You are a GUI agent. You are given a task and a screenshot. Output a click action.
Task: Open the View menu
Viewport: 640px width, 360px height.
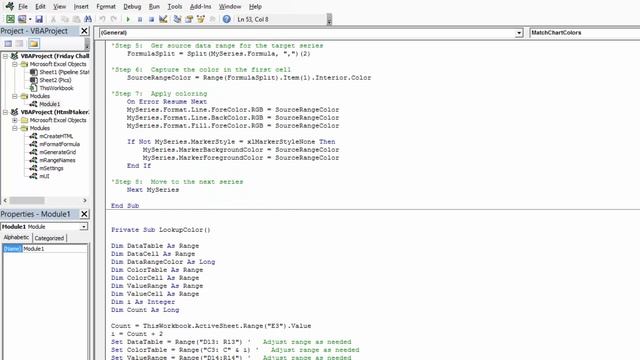[60, 7]
